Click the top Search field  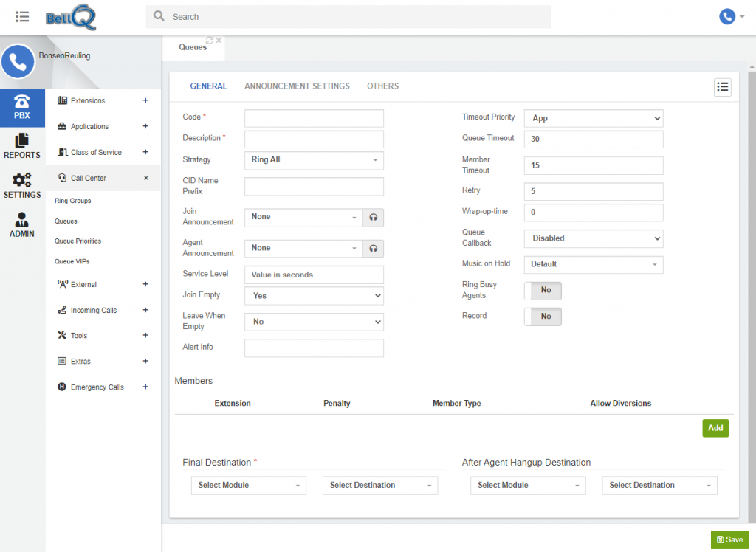[x=348, y=17]
